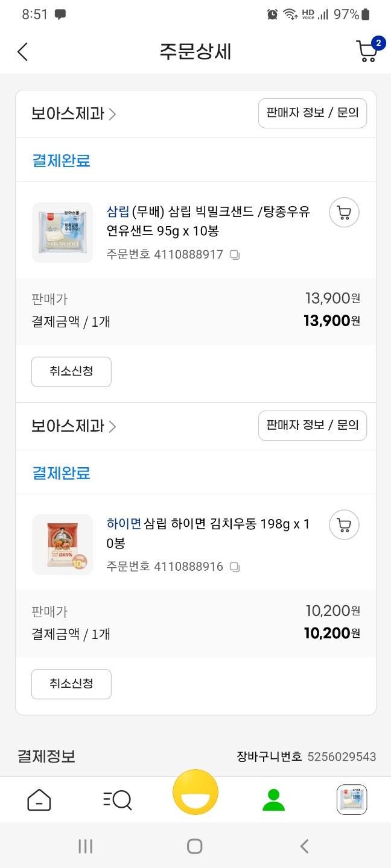Expand first 보아스제과 seller chevron

point(112,114)
